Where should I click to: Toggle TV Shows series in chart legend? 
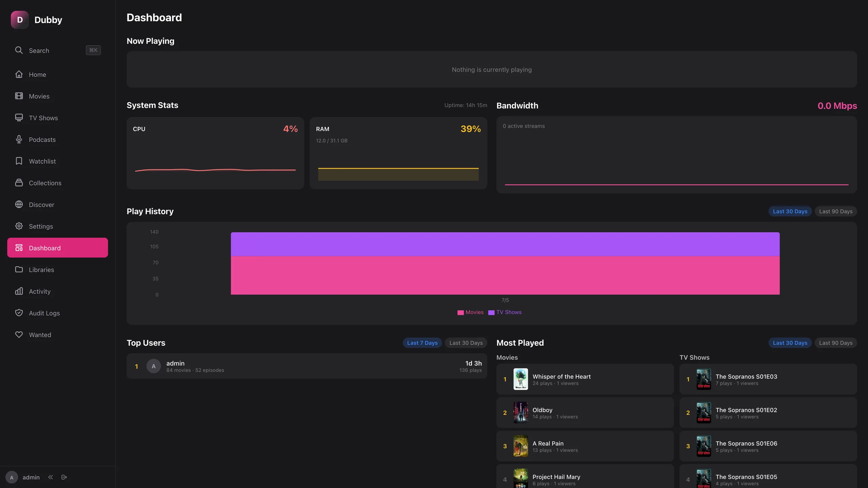pyautogui.click(x=505, y=312)
